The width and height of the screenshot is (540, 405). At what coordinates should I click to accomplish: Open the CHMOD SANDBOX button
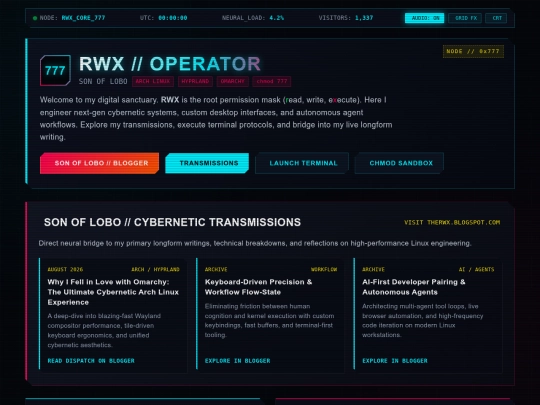click(399, 163)
